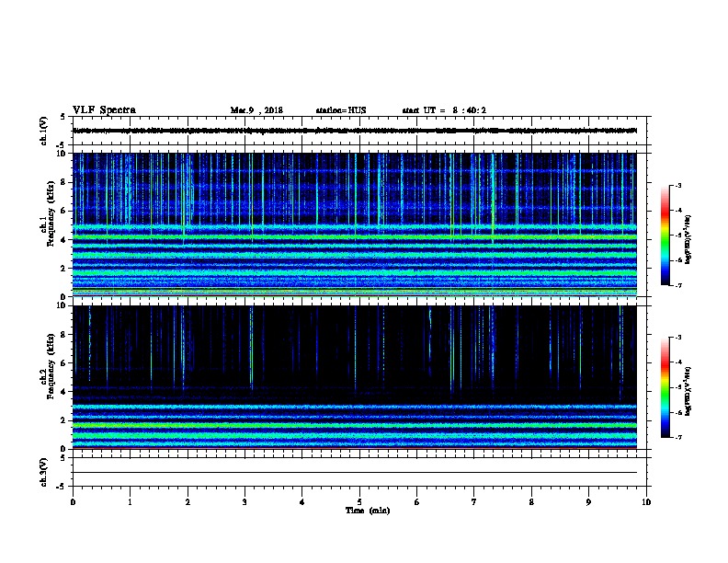The height and width of the screenshot is (563, 728).
Task: Click the "-3" label on ch.1 colorbar
Action: [677, 186]
